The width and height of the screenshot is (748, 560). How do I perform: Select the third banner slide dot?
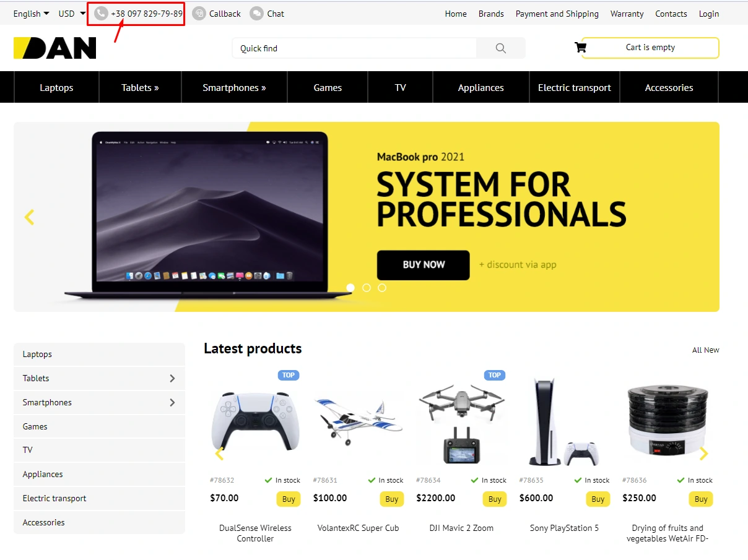tap(382, 288)
